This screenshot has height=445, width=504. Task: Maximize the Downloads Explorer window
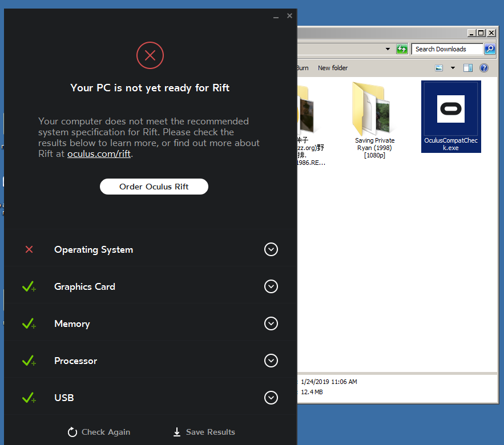pos(481,33)
